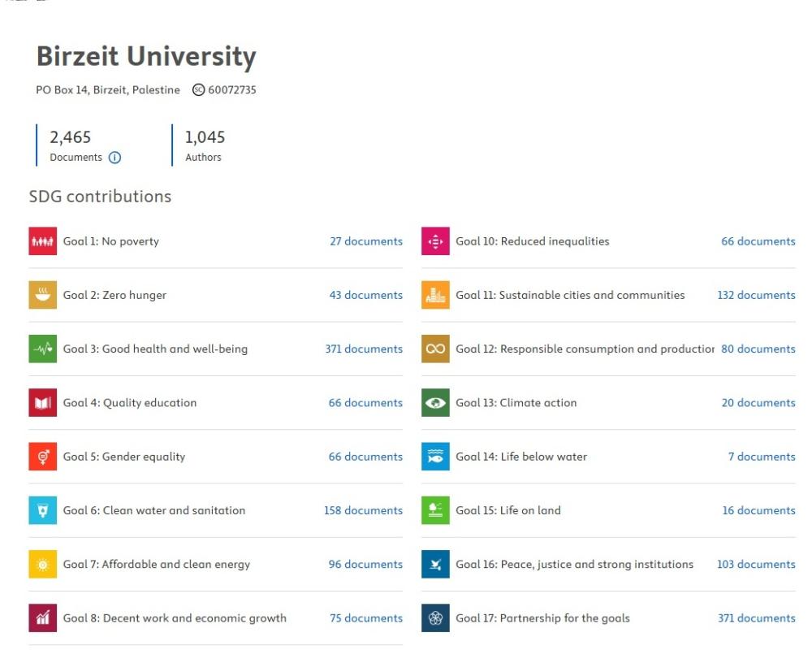Viewport: 812px width, 650px height.
Task: Click the Scopus affiliation ID icon
Action: (x=198, y=90)
